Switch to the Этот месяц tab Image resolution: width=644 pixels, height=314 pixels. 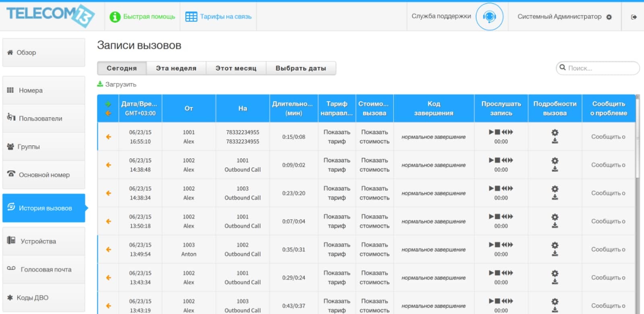point(236,68)
